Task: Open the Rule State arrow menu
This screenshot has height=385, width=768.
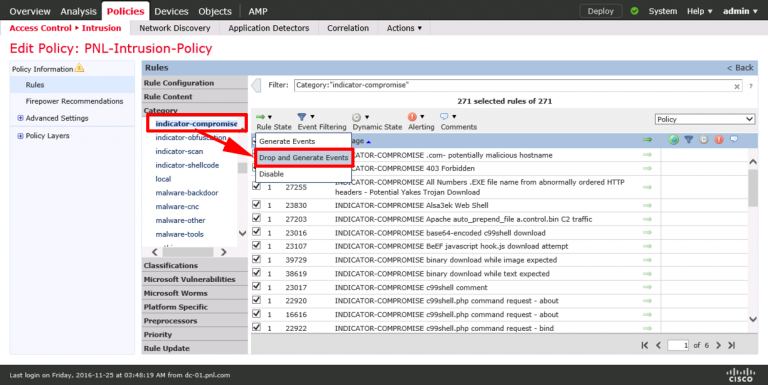Action: click(264, 117)
